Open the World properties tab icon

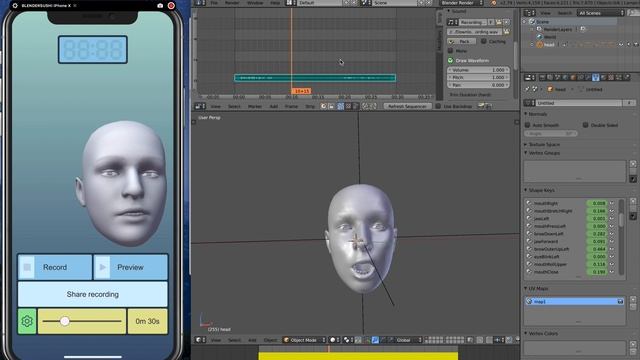coord(565,77)
